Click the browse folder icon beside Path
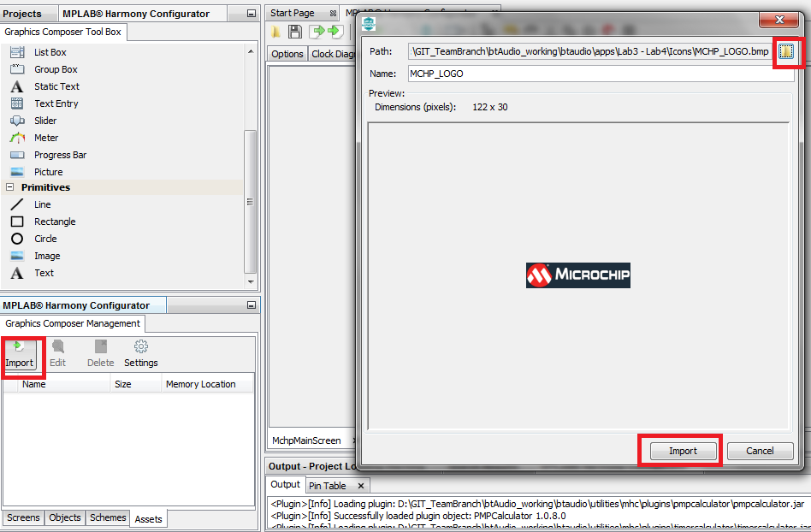This screenshot has width=811, height=532. tap(785, 51)
